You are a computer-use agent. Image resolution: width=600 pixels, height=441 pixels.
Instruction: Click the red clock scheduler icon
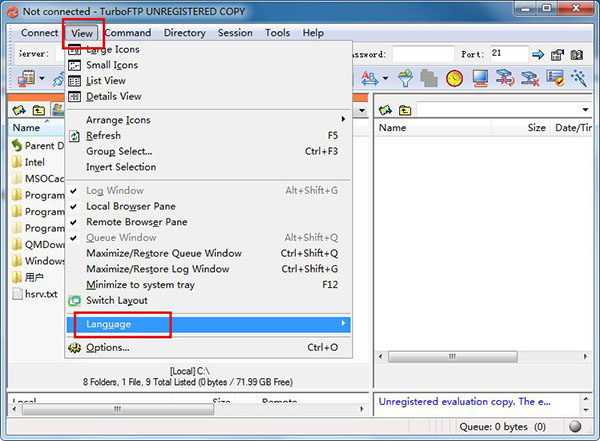[454, 78]
